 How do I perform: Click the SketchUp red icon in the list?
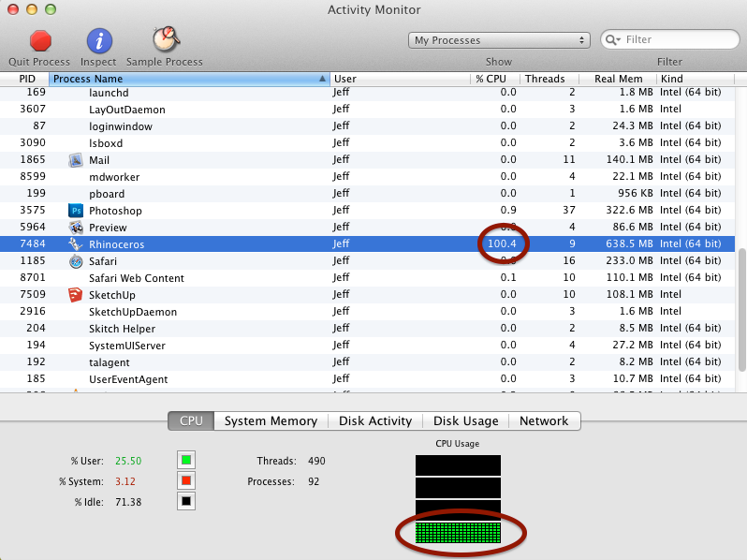coord(76,295)
